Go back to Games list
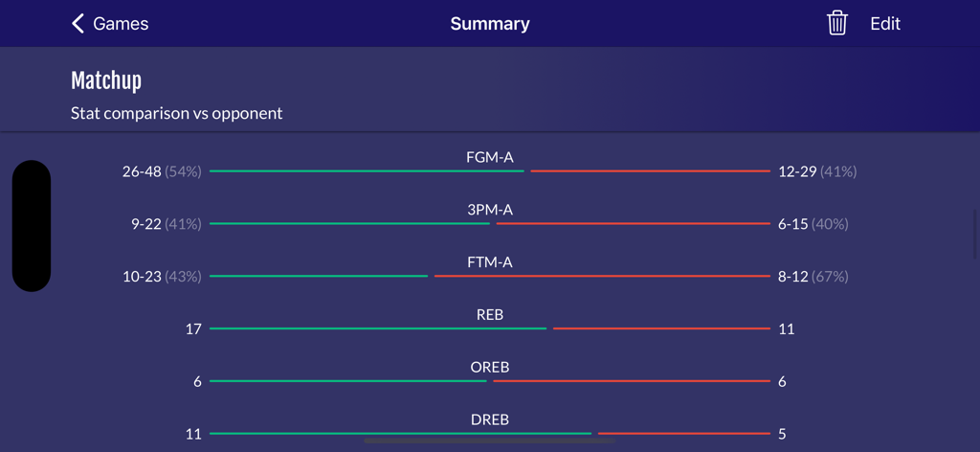 121,24
